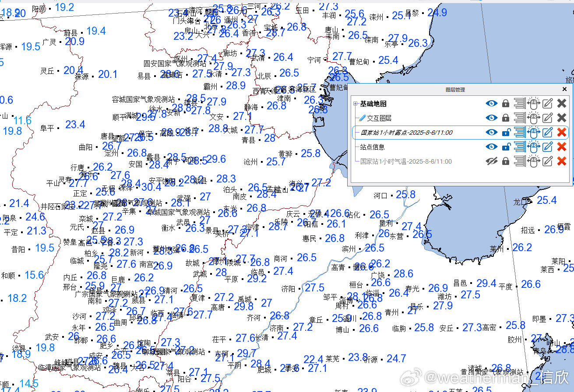Toggle visibility of the 国家站1小时露点 layer
Image resolution: width=574 pixels, height=392 pixels.
coord(492,133)
